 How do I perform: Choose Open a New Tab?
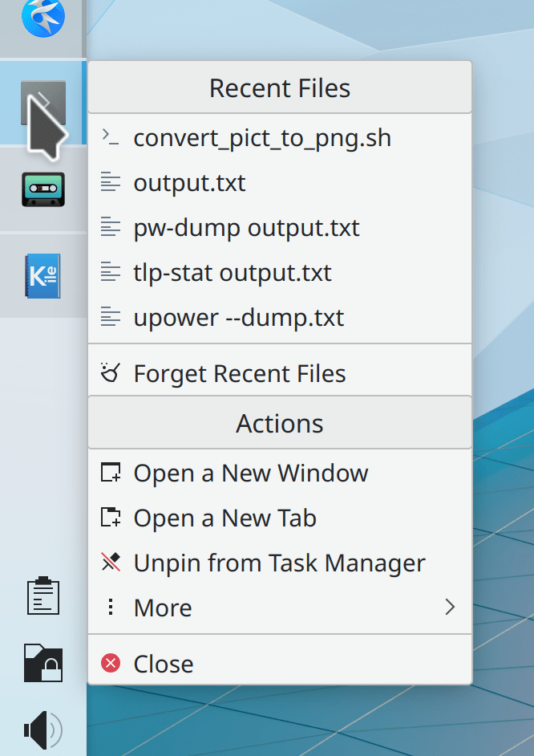coord(225,518)
